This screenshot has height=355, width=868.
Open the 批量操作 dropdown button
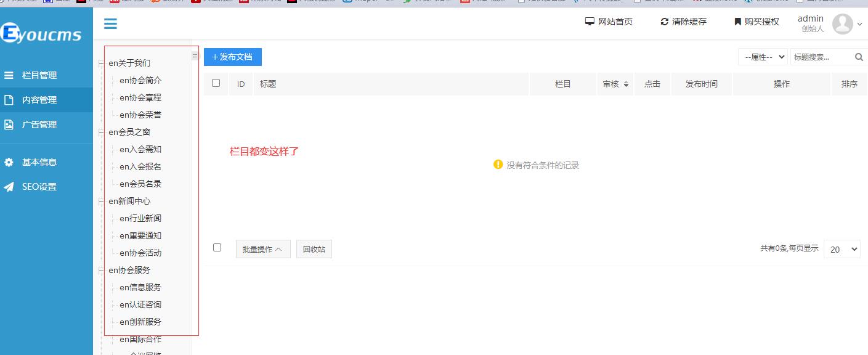pos(263,249)
